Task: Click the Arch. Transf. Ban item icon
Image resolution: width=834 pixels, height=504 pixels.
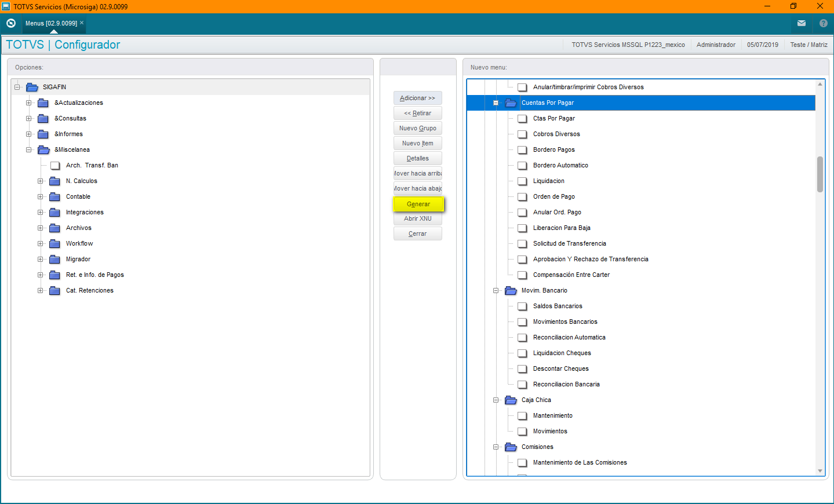Action: [x=55, y=165]
